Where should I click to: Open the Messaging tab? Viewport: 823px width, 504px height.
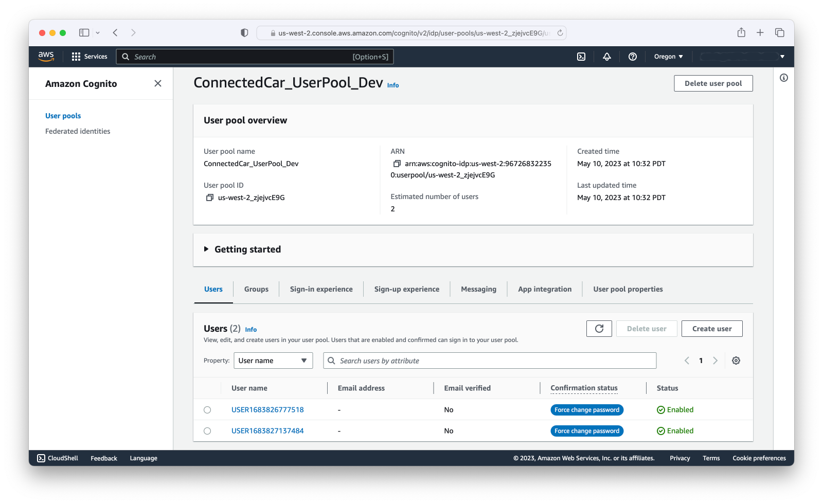tap(479, 289)
